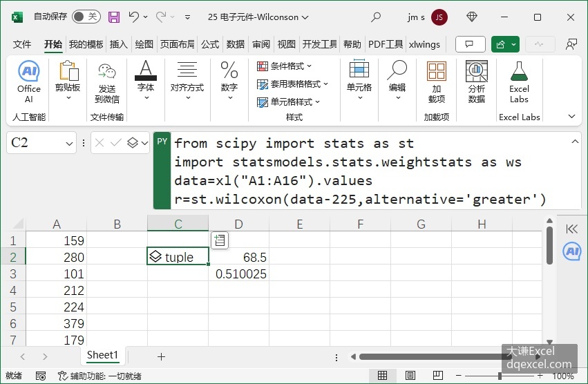588x384 pixels.
Task: Select cell C2 containing tuple
Action: click(178, 256)
